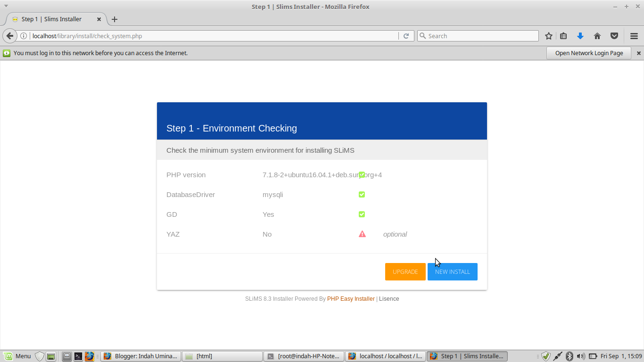Click the address bar URL field
Image resolution: width=644 pixels, height=362 pixels.
click(x=215, y=36)
